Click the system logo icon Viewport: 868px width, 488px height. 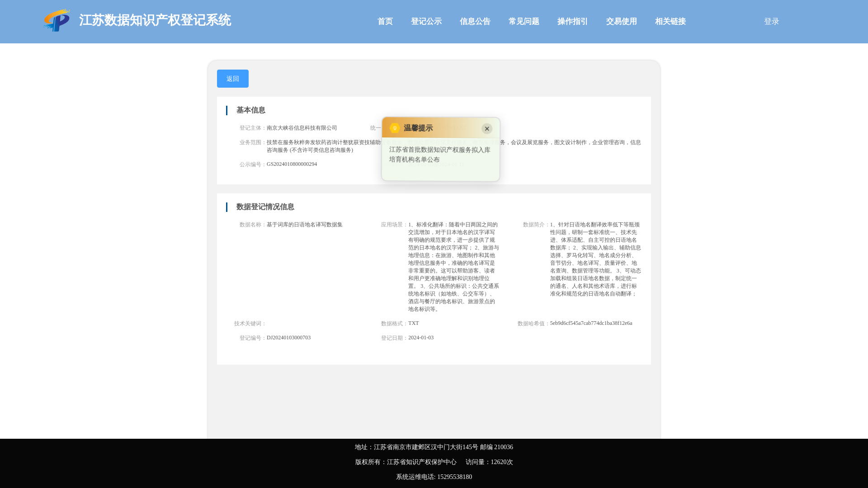tap(57, 21)
